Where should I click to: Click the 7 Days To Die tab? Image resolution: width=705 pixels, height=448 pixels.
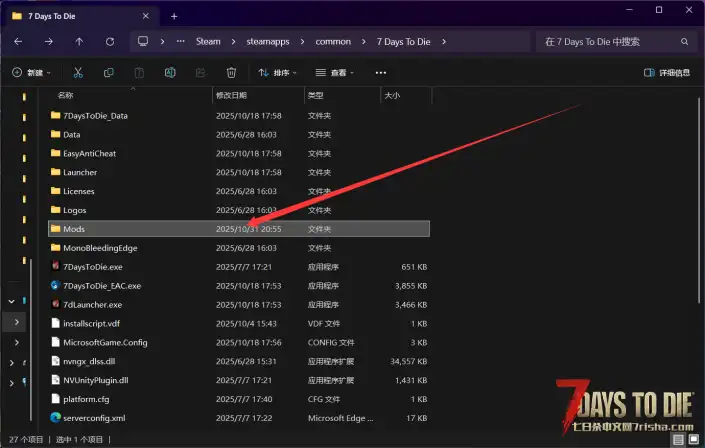81,16
